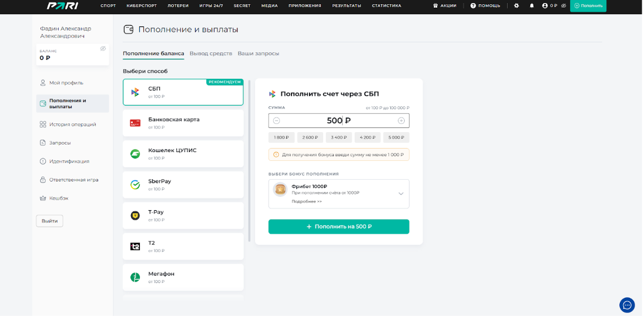Image resolution: width=644 pixels, height=323 pixels.
Task: Hide balance using top bar eye icon
Action: pos(563,6)
